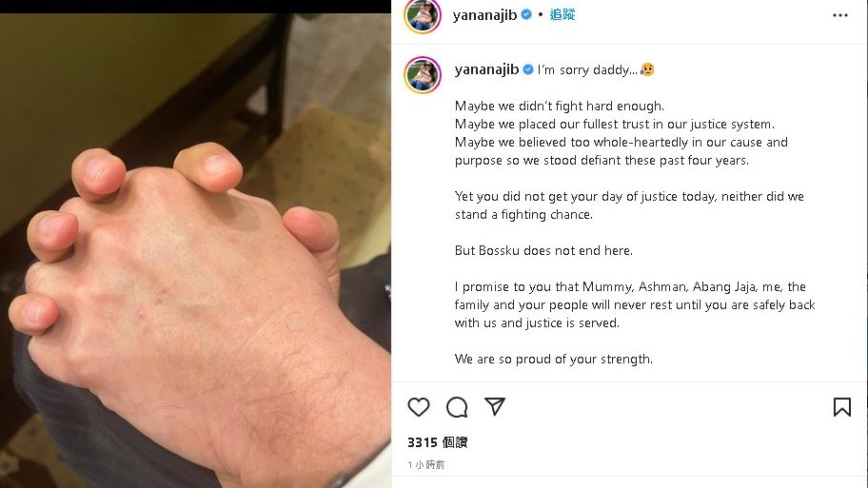Click the 追蹤 follow link in header
The height and width of the screenshot is (488, 868).
[x=562, y=15]
